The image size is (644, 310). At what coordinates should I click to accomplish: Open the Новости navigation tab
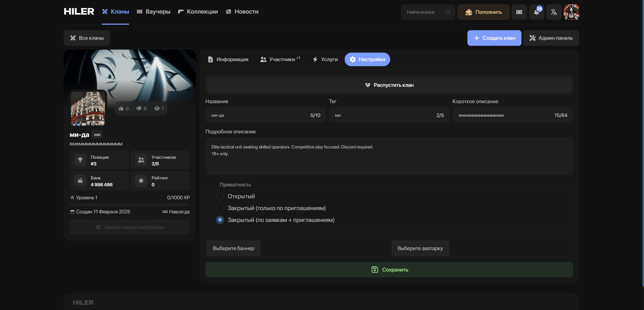click(x=242, y=12)
